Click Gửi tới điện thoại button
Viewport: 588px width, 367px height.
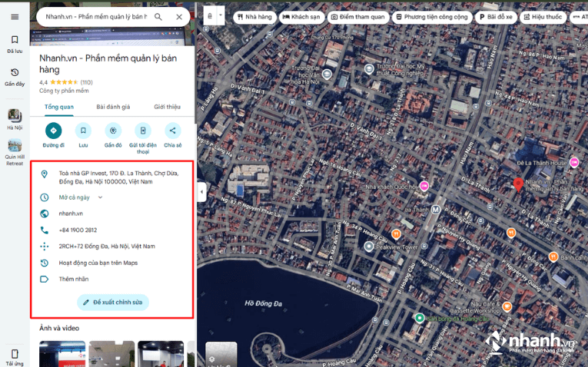tap(143, 131)
